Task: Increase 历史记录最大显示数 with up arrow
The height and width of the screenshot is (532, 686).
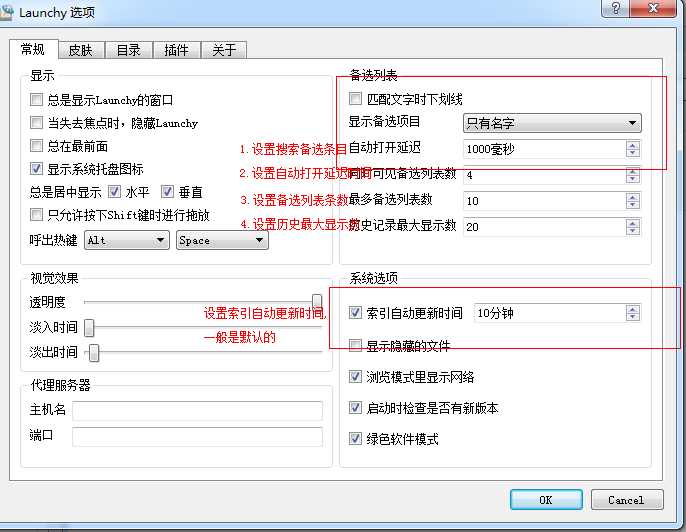Action: 633,223
